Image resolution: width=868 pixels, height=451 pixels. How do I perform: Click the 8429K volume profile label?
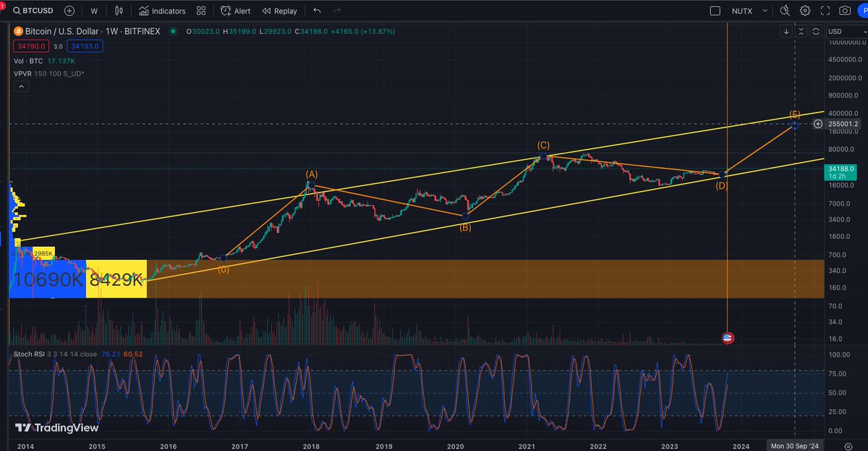click(116, 279)
